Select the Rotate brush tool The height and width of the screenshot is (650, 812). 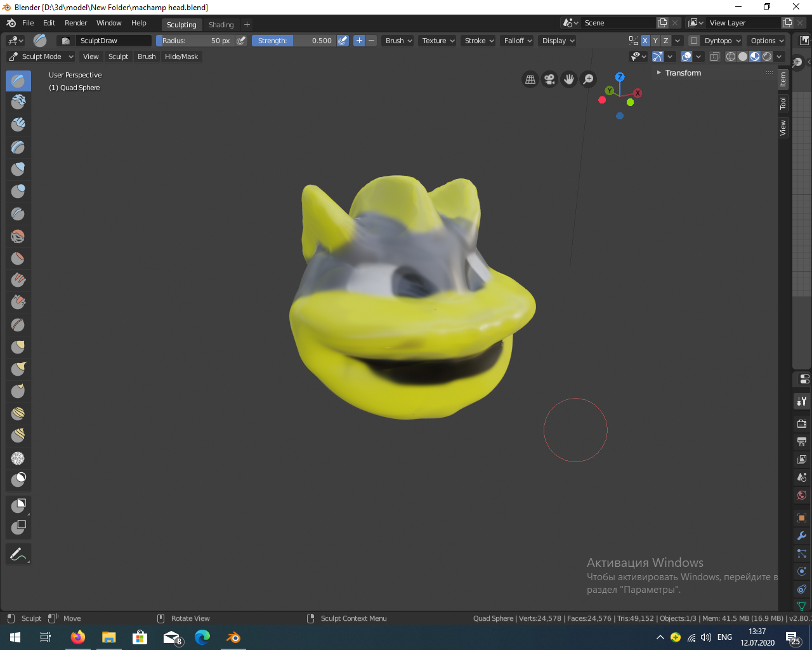pos(18,436)
